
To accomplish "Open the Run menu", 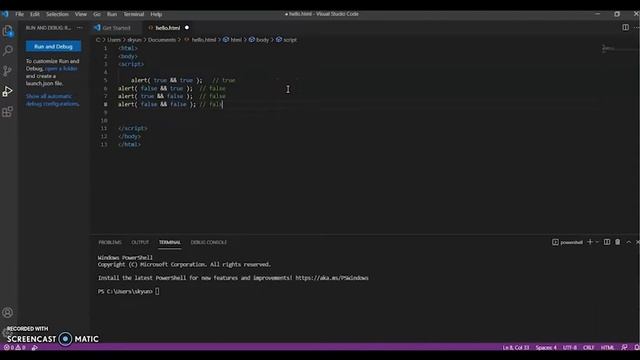I will tap(112, 14).
